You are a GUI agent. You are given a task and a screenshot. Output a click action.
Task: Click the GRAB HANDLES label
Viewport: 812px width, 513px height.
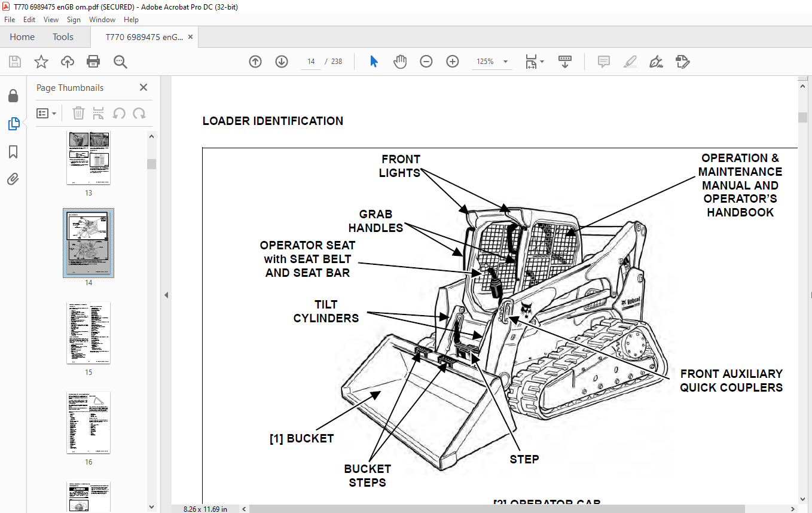376,221
